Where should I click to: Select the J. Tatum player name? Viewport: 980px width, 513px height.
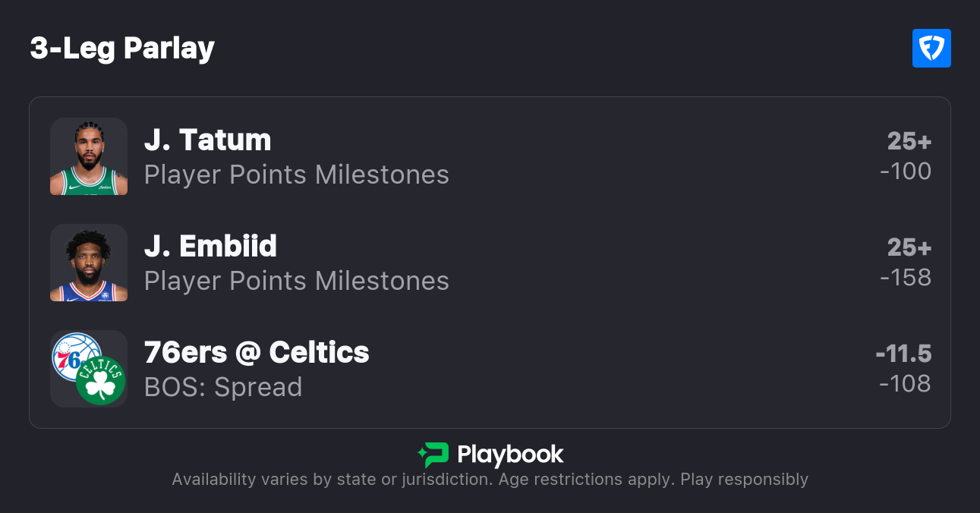tap(207, 140)
